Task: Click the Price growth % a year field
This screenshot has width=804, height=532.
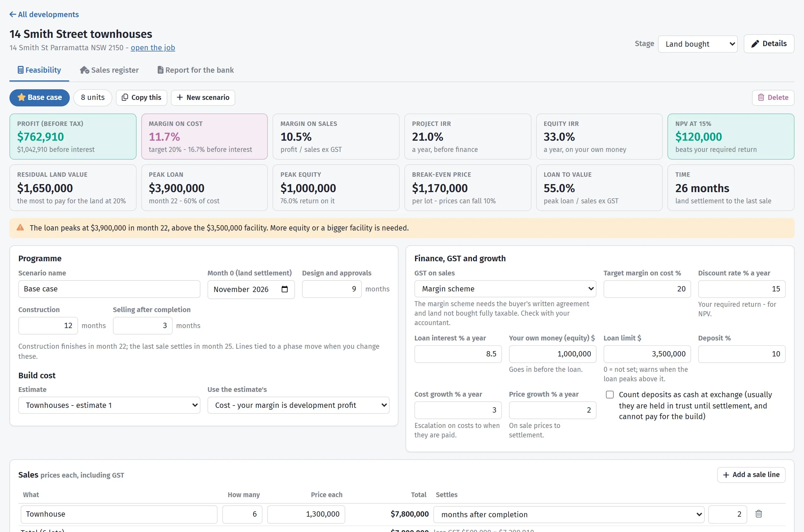Action: [552, 410]
